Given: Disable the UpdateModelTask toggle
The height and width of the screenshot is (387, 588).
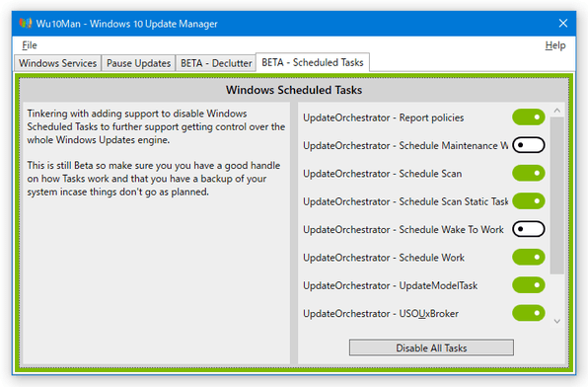Looking at the screenshot, I should (x=529, y=285).
